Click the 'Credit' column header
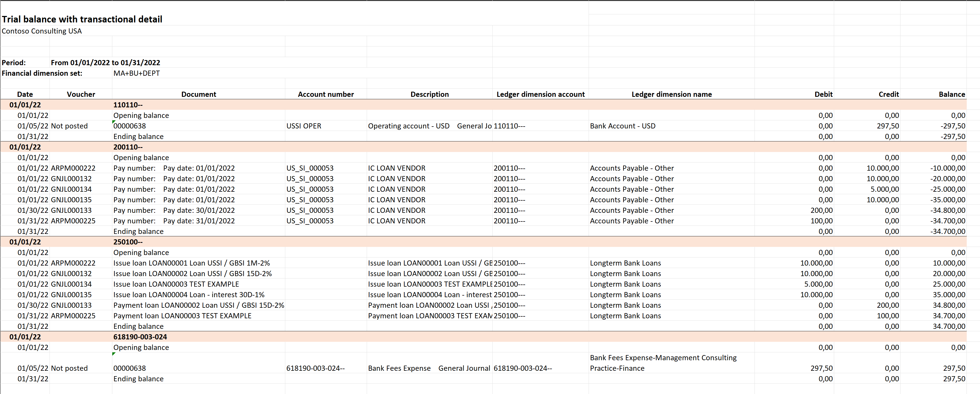 889,94
